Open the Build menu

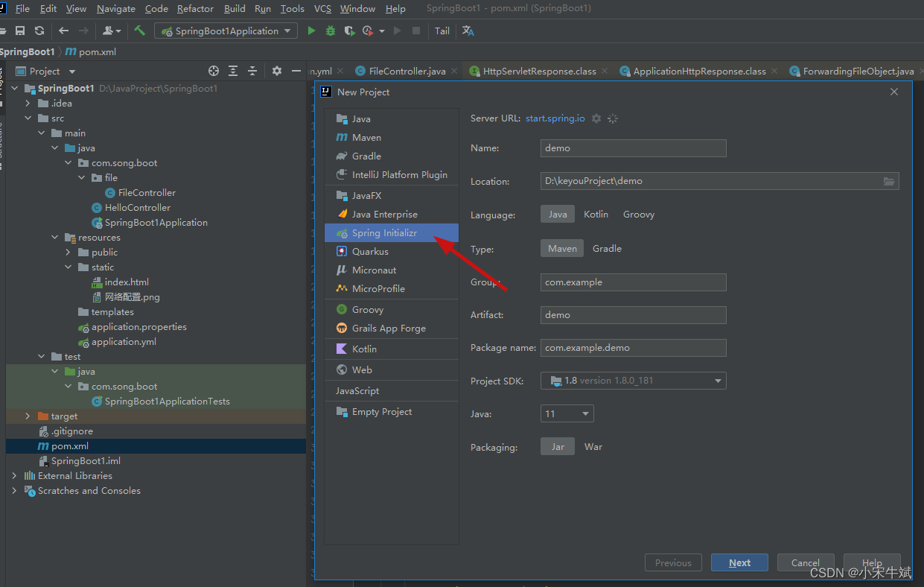coord(235,9)
